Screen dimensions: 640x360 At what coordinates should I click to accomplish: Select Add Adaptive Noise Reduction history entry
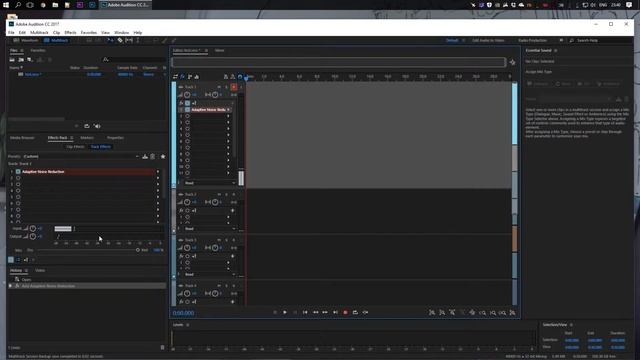(87, 286)
